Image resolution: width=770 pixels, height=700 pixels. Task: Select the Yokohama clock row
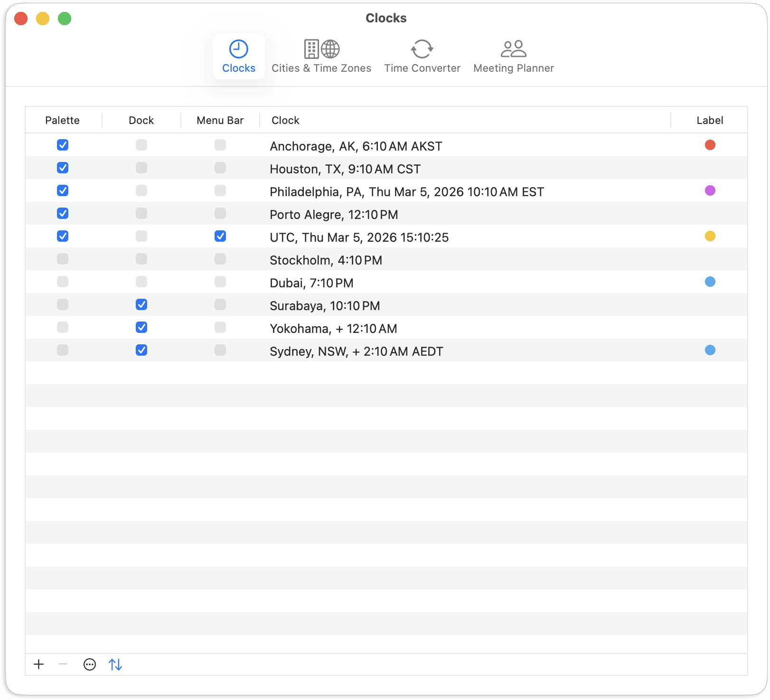click(333, 329)
